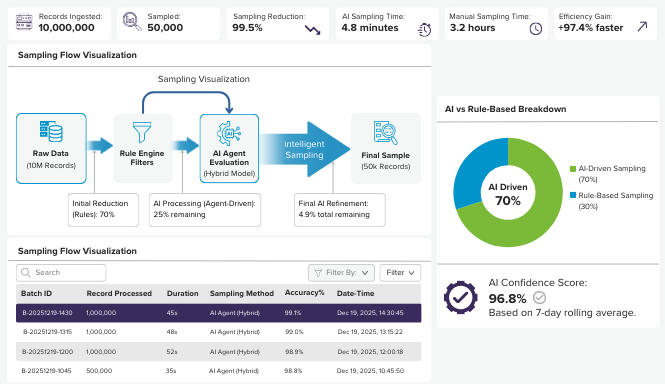665x384 pixels.
Task: Click the AI vs Rule-Based Breakdown heading
Action: click(x=506, y=109)
